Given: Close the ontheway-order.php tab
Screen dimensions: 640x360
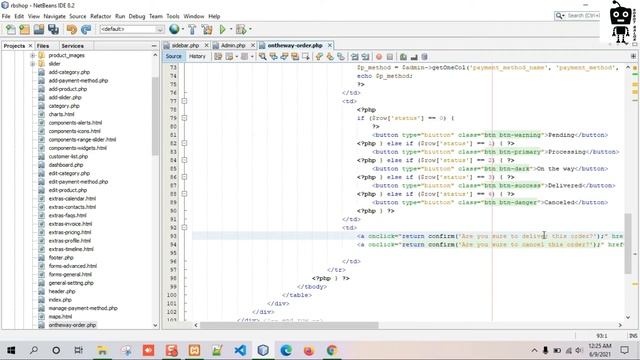Looking at the screenshot, I should click(x=330, y=45).
